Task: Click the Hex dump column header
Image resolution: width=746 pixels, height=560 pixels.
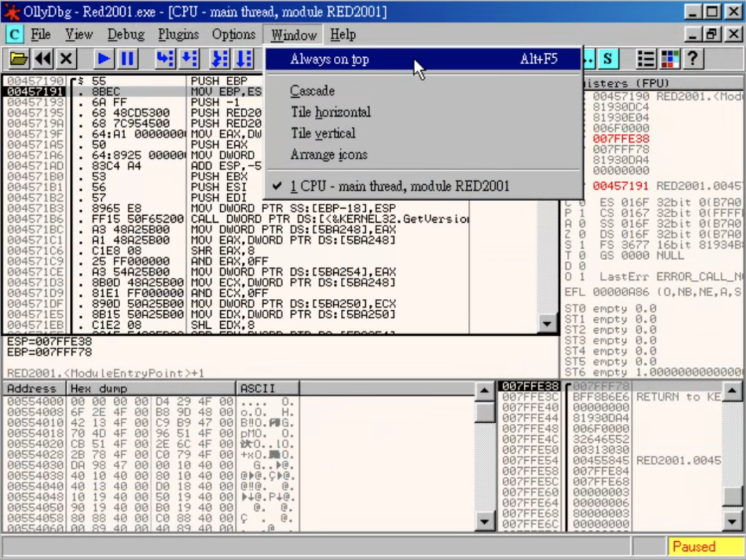Action: coord(151,388)
